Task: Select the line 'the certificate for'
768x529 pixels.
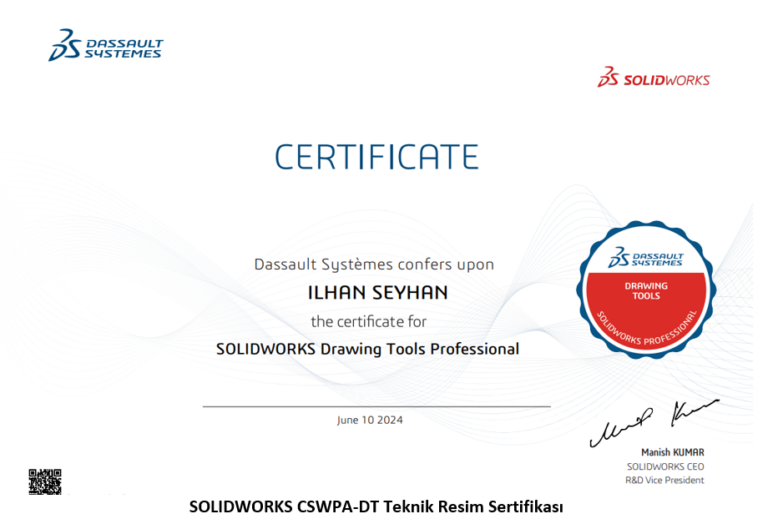Action: [x=368, y=321]
